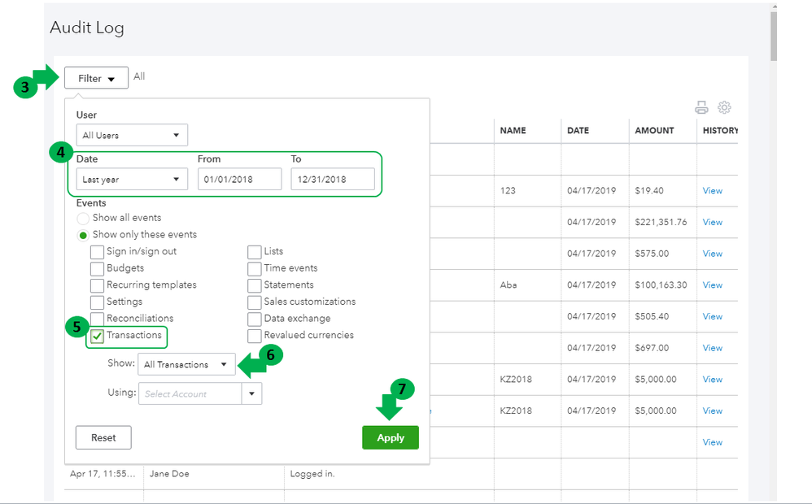The image size is (812, 504).
Task: Edit the To date field 12/31/2018
Action: tap(333, 180)
